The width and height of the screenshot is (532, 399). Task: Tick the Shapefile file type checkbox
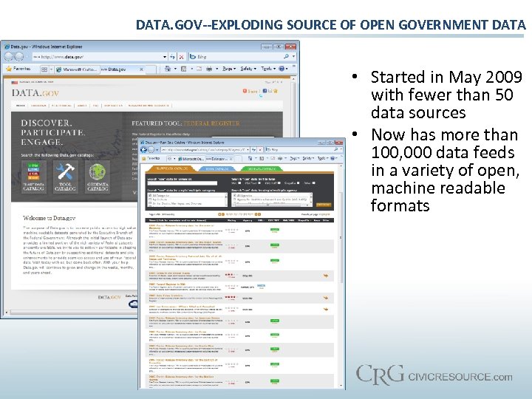(298, 183)
